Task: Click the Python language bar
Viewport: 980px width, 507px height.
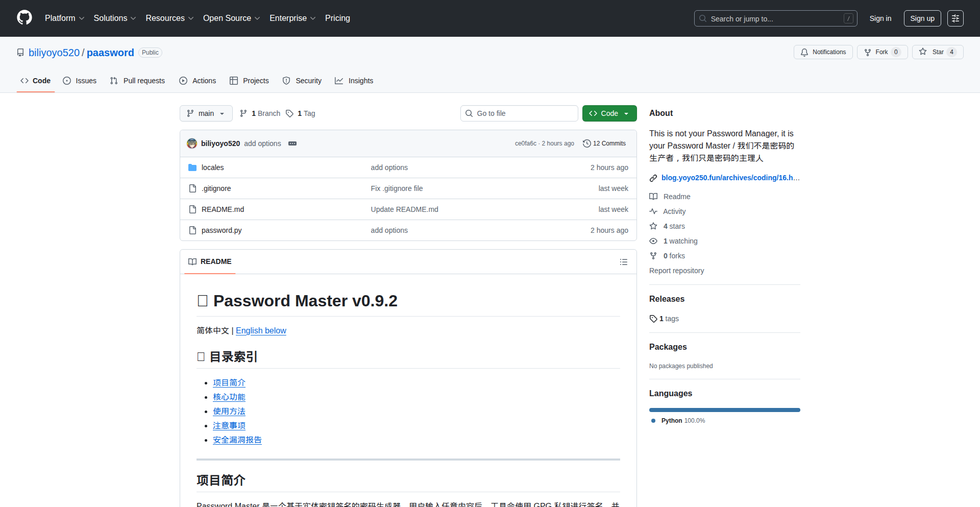Action: [725, 410]
